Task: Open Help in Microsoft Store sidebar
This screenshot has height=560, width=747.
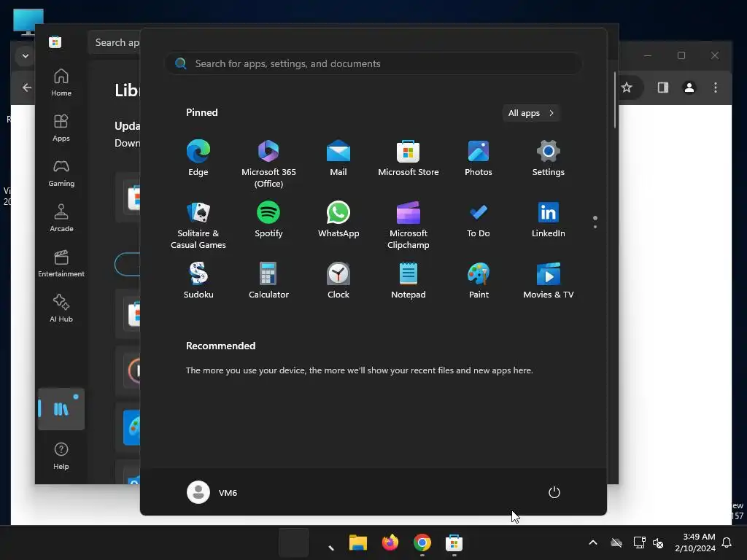Action: pyautogui.click(x=61, y=456)
